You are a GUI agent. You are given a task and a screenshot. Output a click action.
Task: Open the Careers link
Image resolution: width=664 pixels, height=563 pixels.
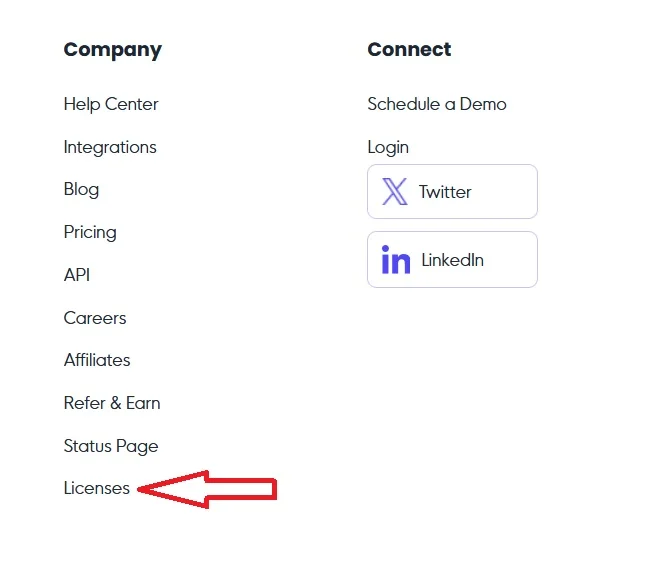[95, 318]
